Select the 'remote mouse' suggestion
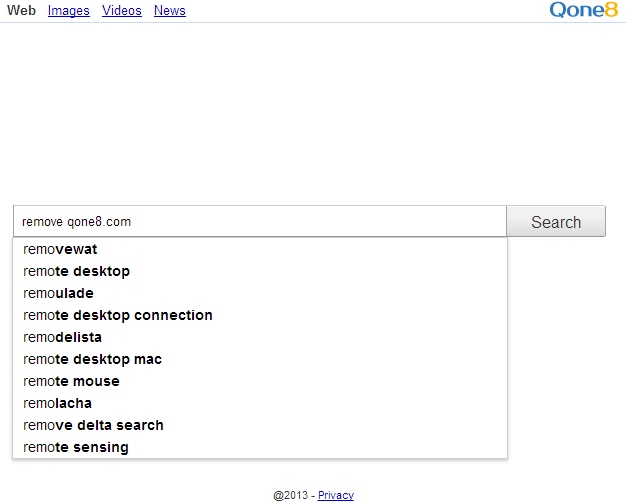The width and height of the screenshot is (626, 502). (x=71, y=381)
